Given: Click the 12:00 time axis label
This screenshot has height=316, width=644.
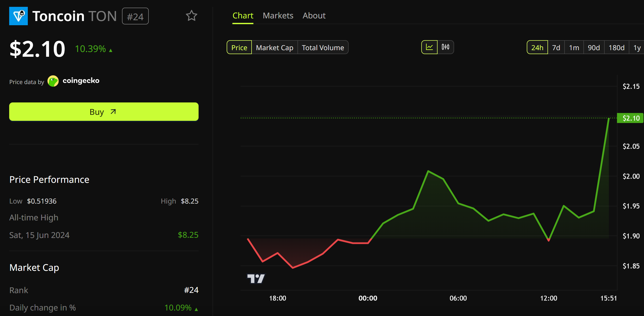Looking at the screenshot, I should (x=549, y=298).
